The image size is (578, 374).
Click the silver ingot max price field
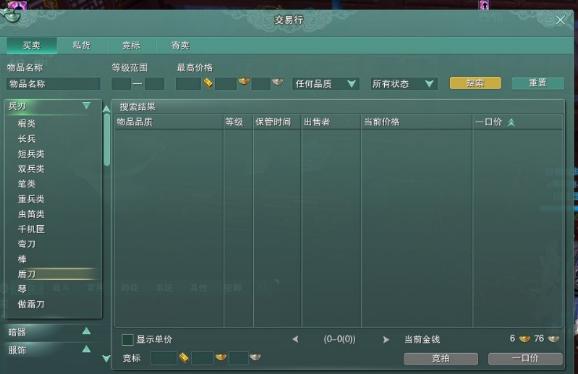pos(261,84)
